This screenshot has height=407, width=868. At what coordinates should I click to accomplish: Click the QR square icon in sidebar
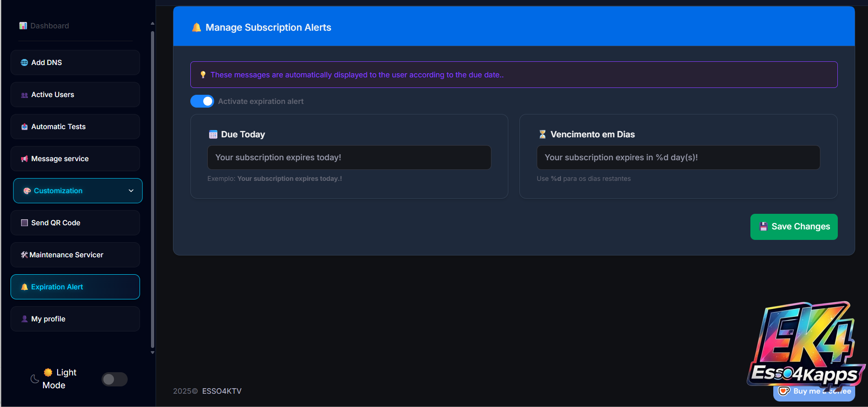pos(24,223)
